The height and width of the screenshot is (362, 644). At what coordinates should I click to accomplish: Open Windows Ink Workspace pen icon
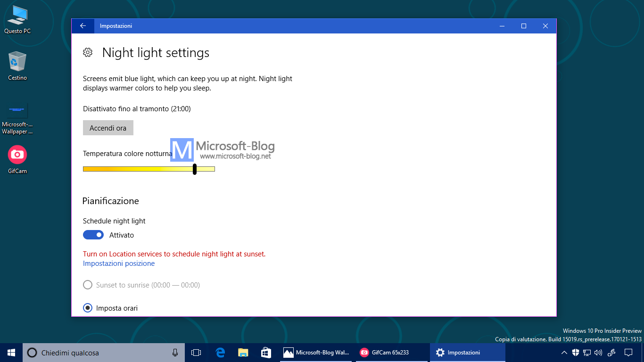[612, 353]
